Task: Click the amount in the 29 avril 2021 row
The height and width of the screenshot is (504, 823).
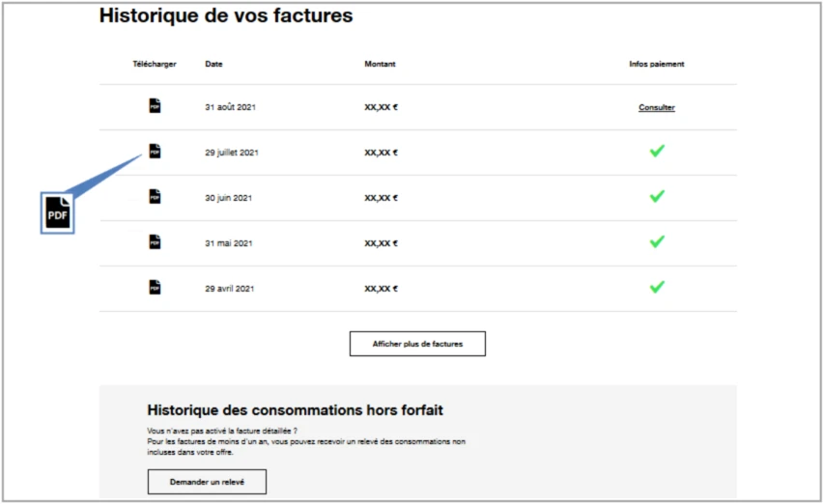Action: [381, 289]
